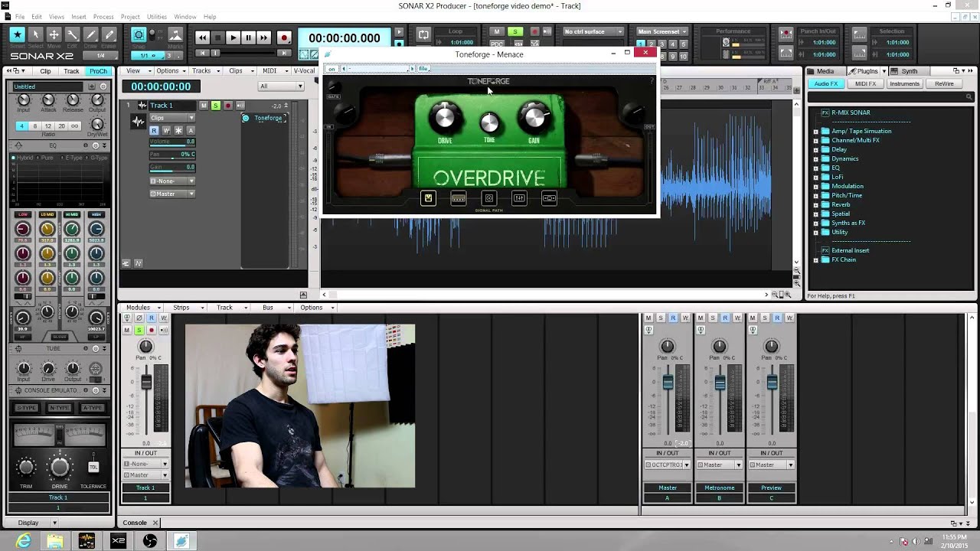Click the GAIN knob on Overdrive pedal
The width and height of the screenshot is (980, 551).
pos(534,117)
